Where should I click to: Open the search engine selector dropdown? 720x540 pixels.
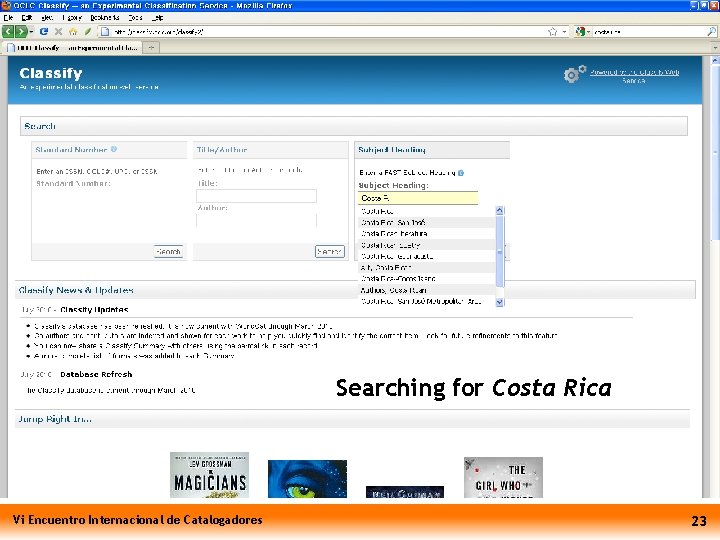pos(583,32)
